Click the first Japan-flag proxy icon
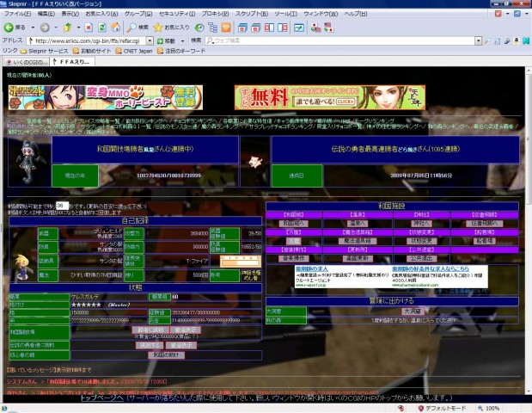Image resolution: width=532 pixels, height=413 pixels. 315,28
